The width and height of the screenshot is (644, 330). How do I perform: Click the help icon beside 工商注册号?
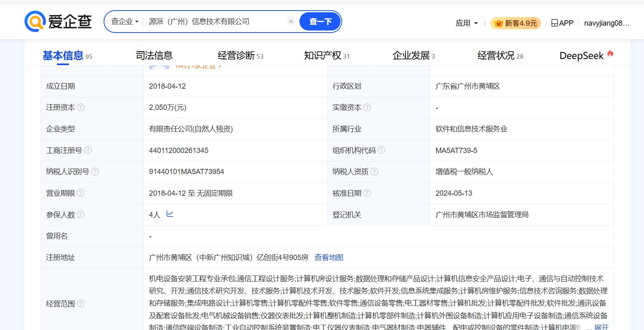88,150
